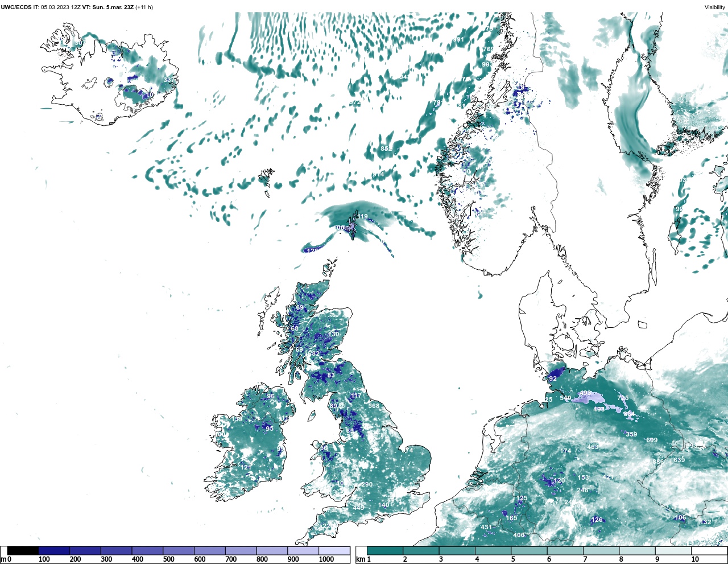
Task: Click the '359' value in eastern Germany
Action: [631, 434]
